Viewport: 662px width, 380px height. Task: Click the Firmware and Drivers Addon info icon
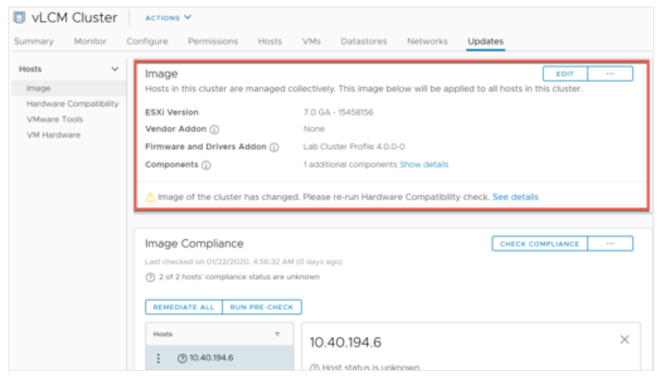click(x=274, y=147)
